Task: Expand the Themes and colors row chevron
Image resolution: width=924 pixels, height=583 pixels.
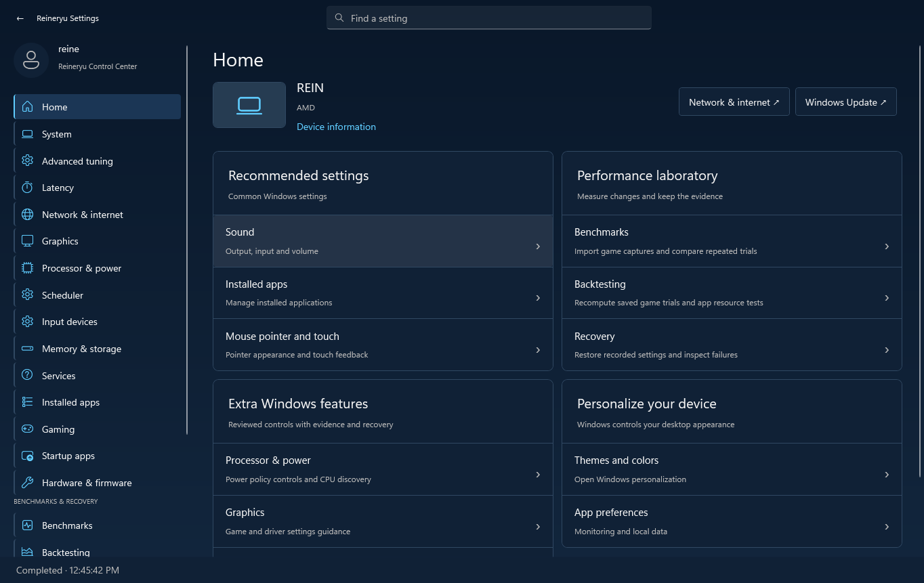Action: coord(887,475)
